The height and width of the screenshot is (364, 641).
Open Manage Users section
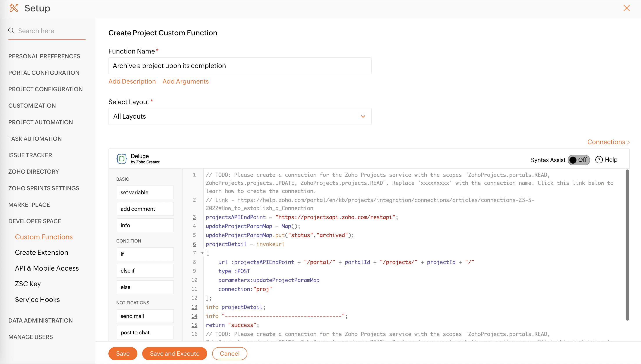tap(31, 337)
